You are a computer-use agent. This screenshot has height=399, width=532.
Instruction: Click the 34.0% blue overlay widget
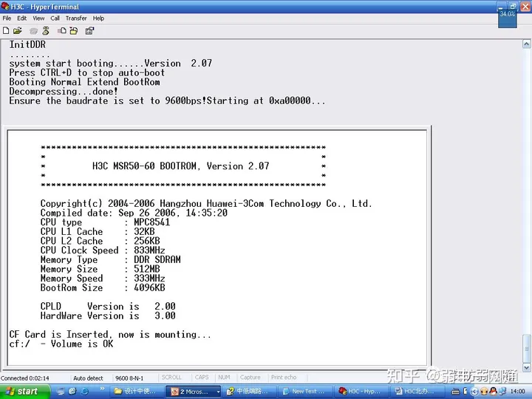(508, 18)
